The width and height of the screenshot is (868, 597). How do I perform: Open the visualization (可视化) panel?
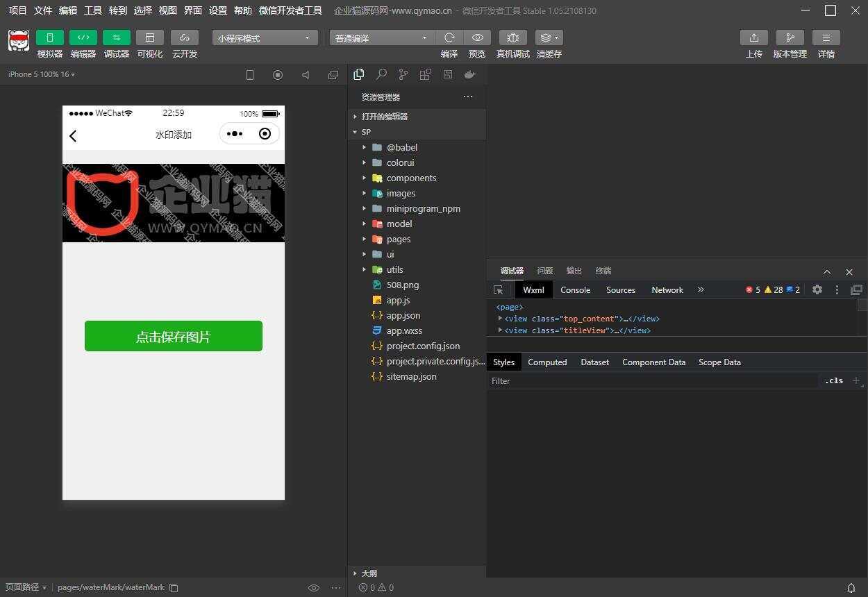pyautogui.click(x=150, y=43)
